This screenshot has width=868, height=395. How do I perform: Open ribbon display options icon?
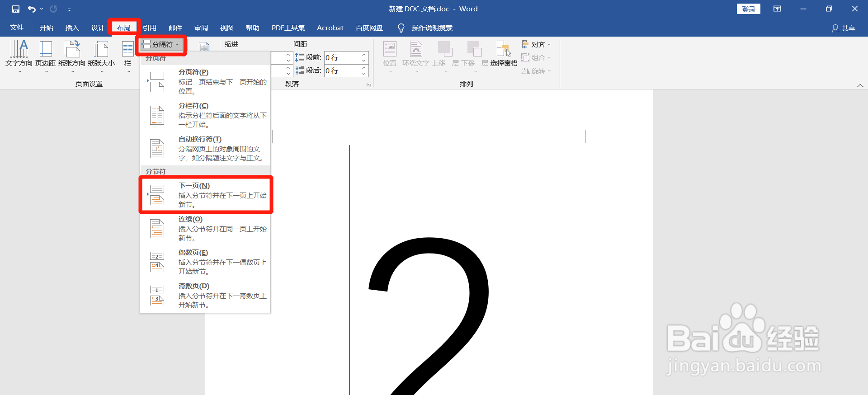pyautogui.click(x=778, y=9)
